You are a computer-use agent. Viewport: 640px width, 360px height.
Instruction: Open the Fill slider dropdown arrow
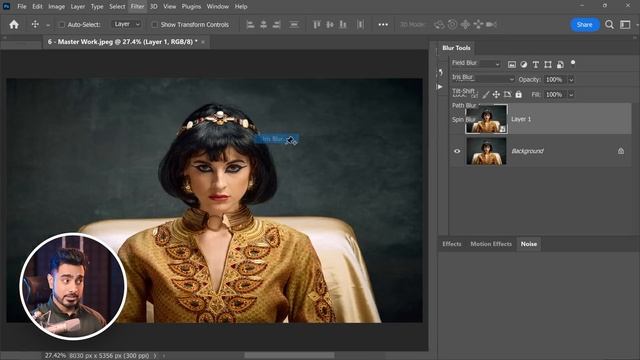[x=571, y=95]
